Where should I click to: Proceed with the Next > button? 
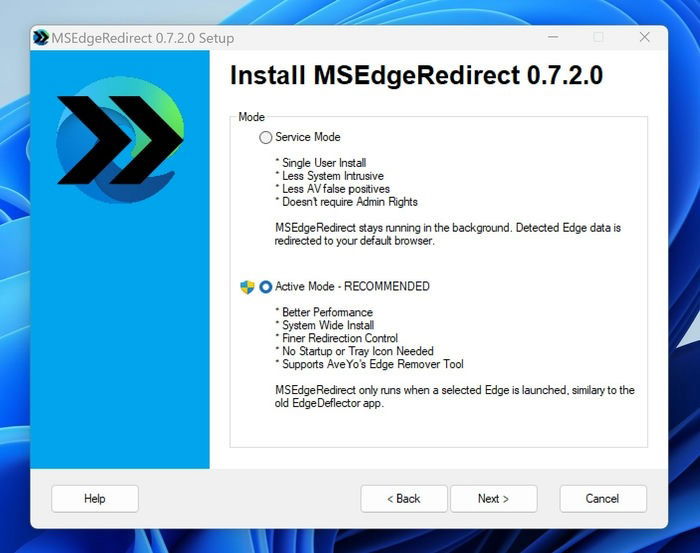[493, 499]
